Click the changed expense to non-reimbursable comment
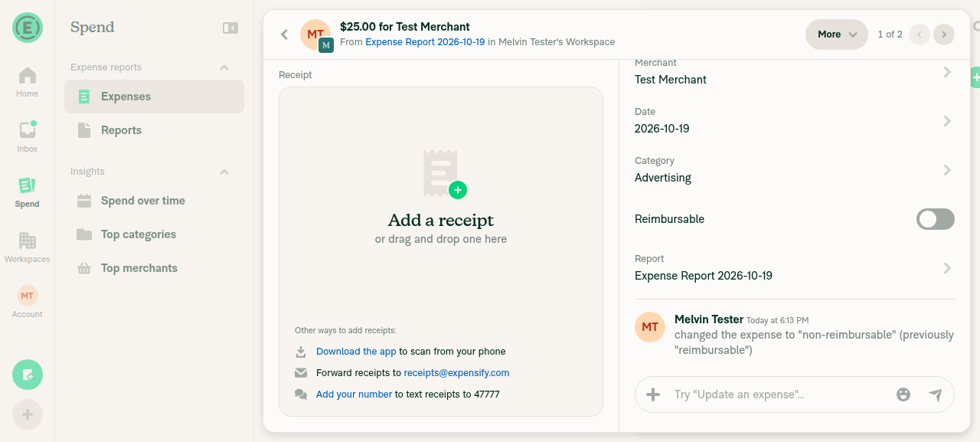 point(814,342)
